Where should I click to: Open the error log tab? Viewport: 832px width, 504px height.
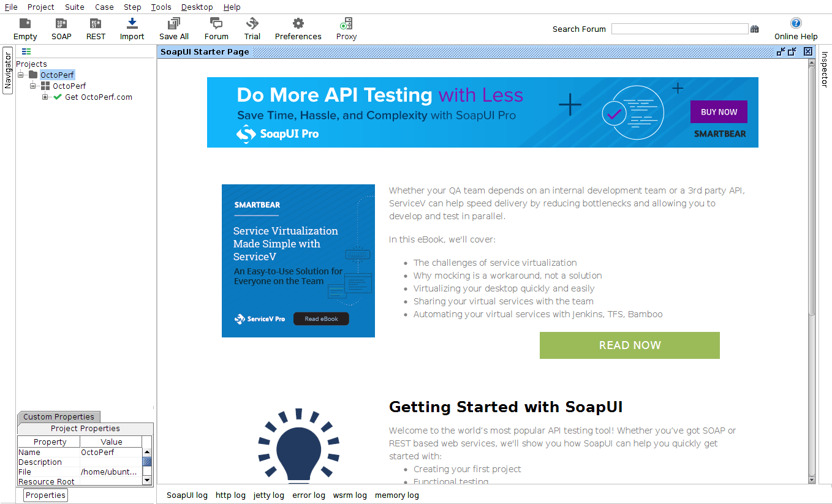pos(309,495)
